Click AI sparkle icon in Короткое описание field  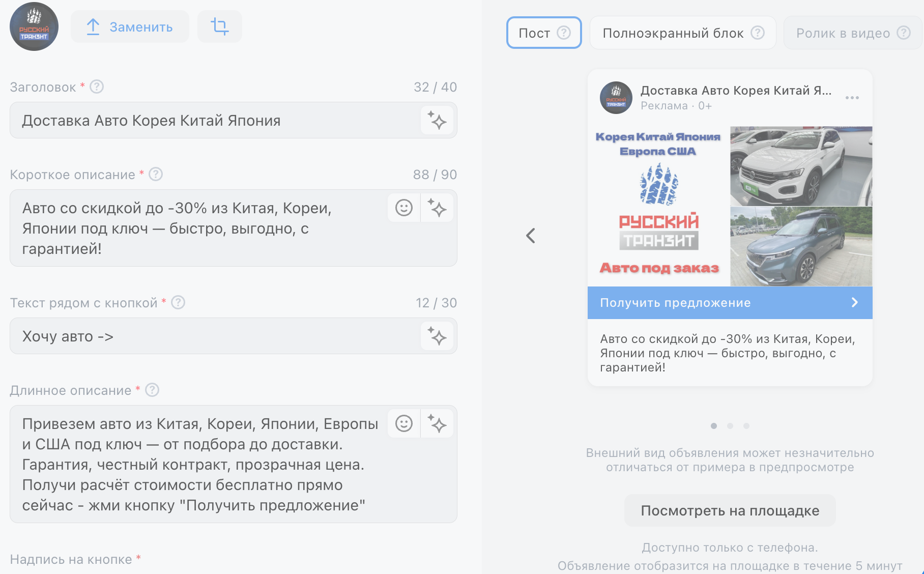pyautogui.click(x=437, y=208)
